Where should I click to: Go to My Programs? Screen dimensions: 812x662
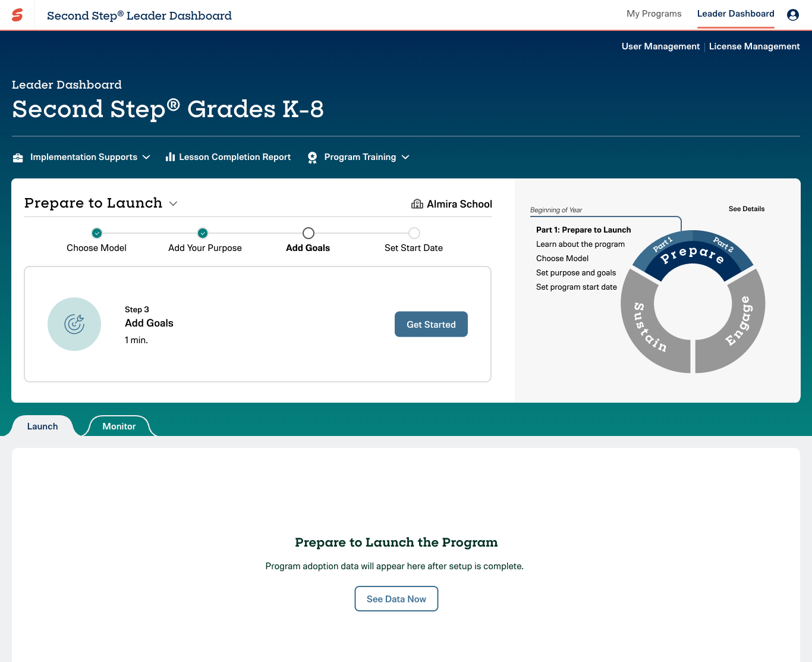pyautogui.click(x=654, y=14)
